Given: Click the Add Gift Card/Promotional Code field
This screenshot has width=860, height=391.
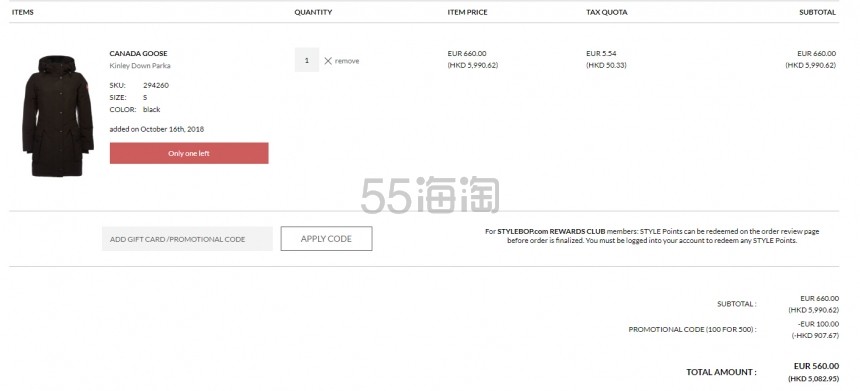Looking at the screenshot, I should 187,239.
